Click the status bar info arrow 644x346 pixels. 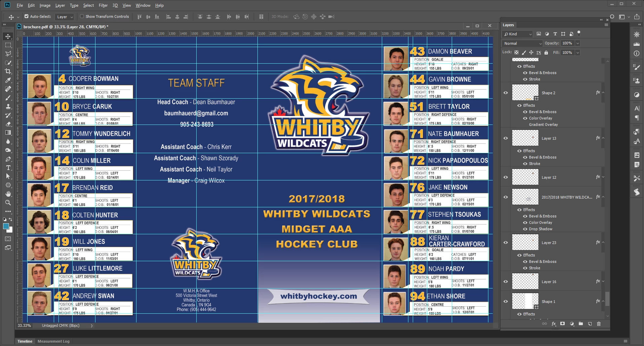point(92,326)
